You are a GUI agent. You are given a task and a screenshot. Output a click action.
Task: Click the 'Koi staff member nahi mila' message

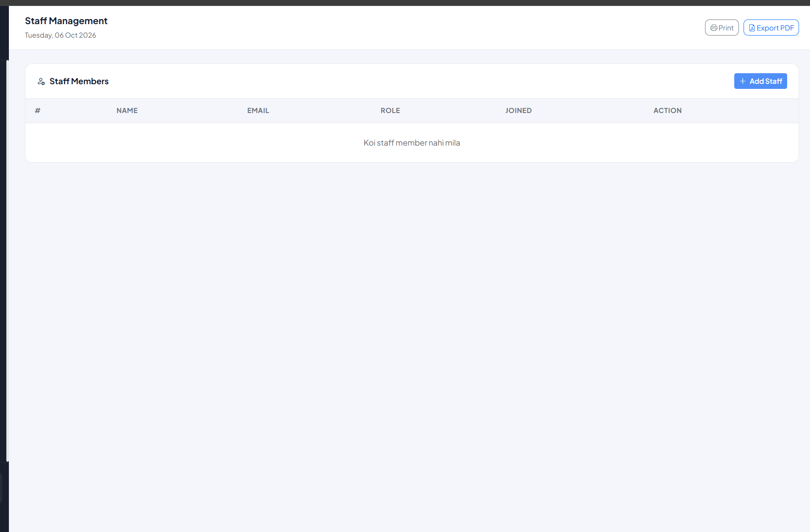412,143
